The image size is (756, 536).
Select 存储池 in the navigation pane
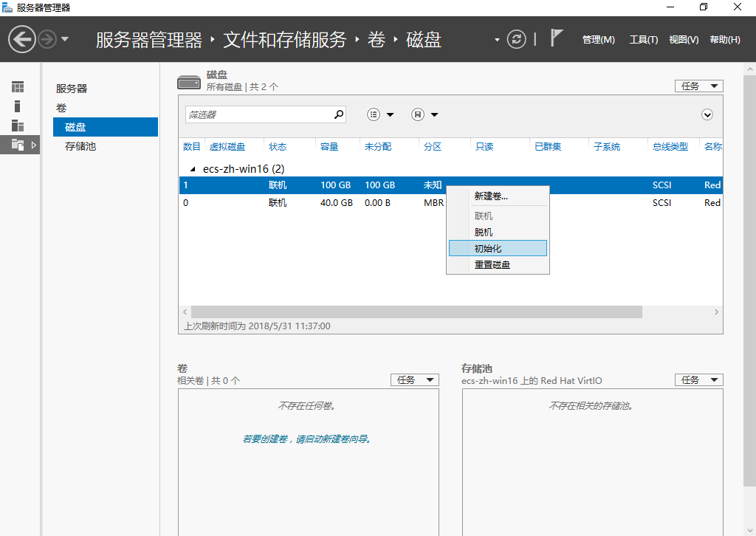80,146
